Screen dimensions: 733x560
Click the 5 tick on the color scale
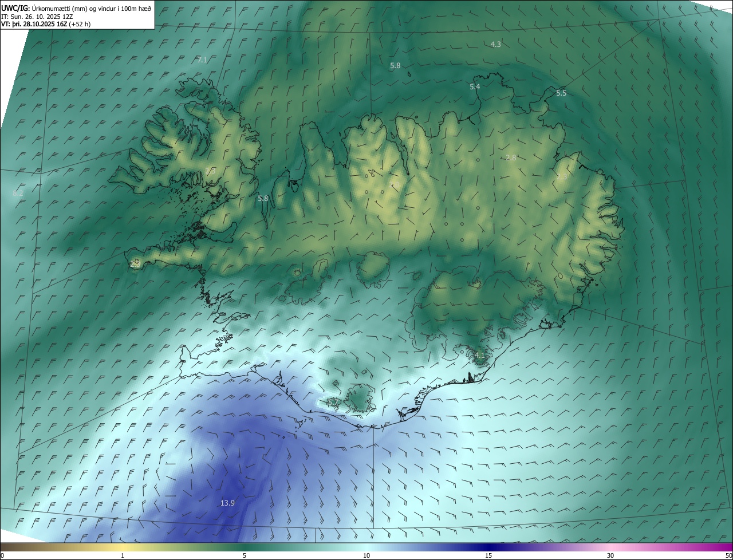245,555
